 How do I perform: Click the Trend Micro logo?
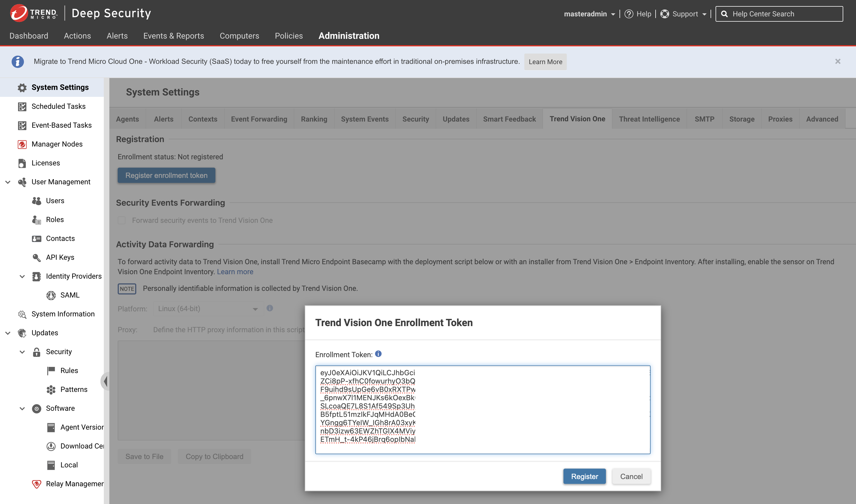click(x=33, y=13)
